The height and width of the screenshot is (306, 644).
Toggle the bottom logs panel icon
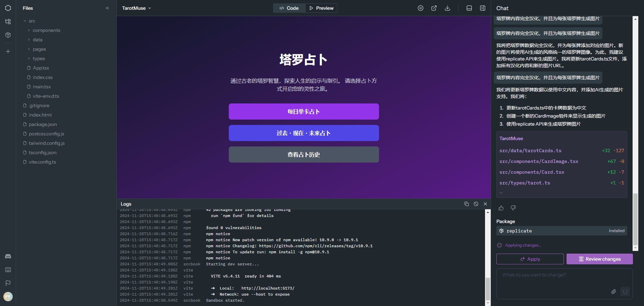tap(469, 8)
